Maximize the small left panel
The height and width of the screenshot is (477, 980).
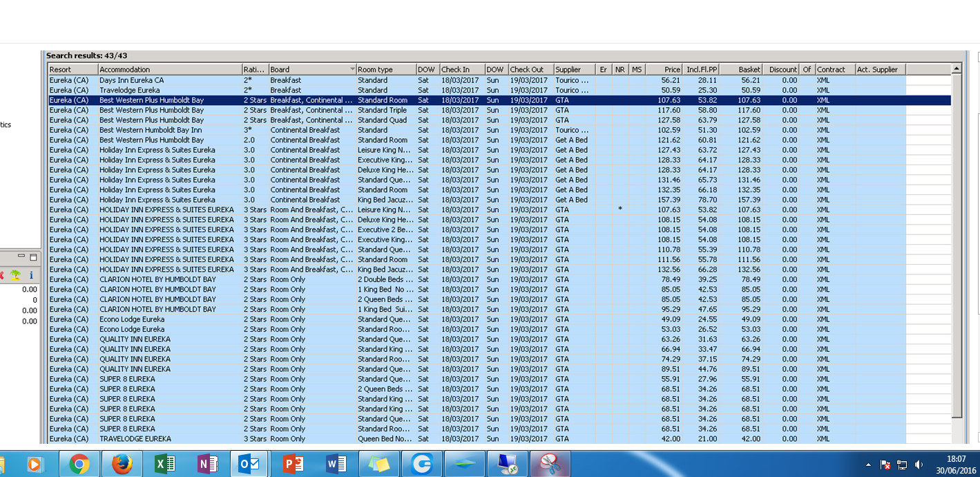34,256
